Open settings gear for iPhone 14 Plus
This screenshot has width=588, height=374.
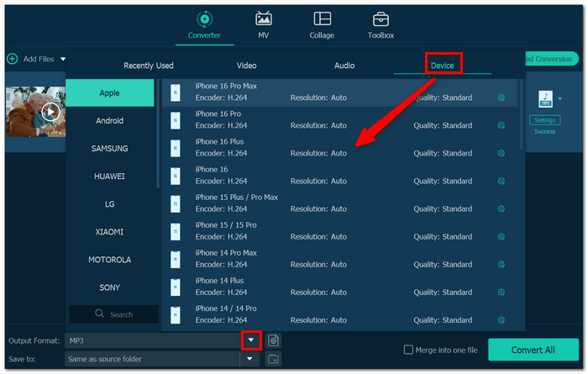tap(501, 292)
